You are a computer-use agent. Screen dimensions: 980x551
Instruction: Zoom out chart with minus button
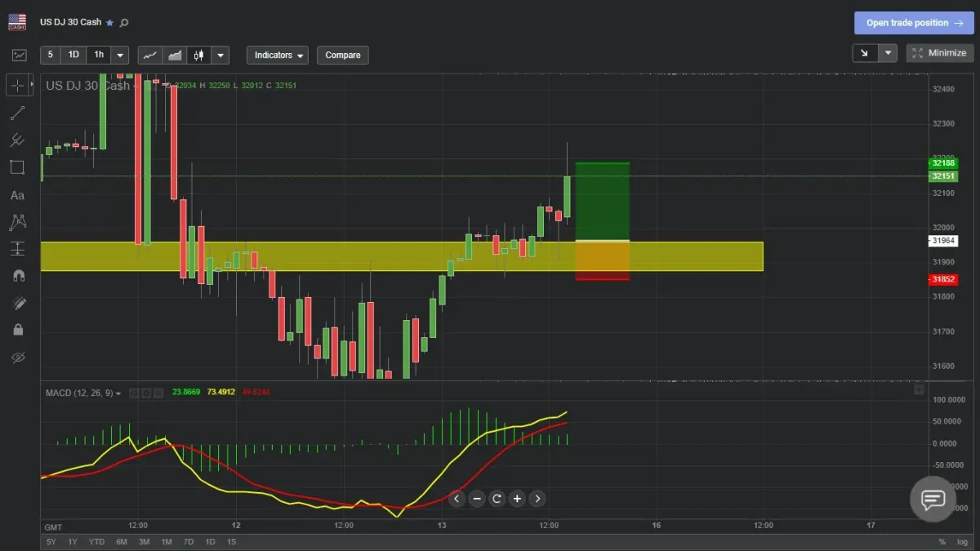477,499
